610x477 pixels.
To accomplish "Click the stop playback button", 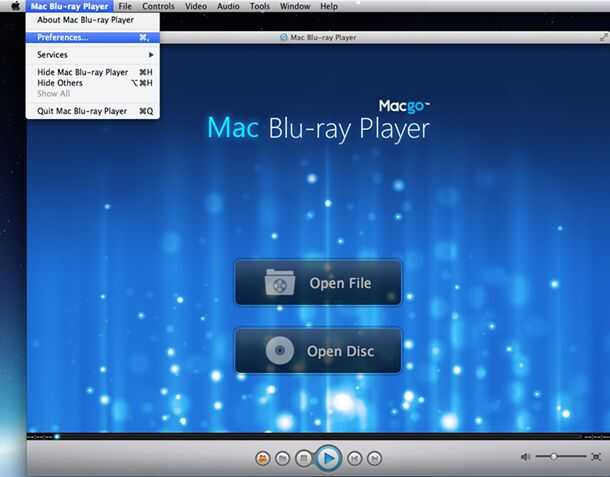I will tap(304, 458).
